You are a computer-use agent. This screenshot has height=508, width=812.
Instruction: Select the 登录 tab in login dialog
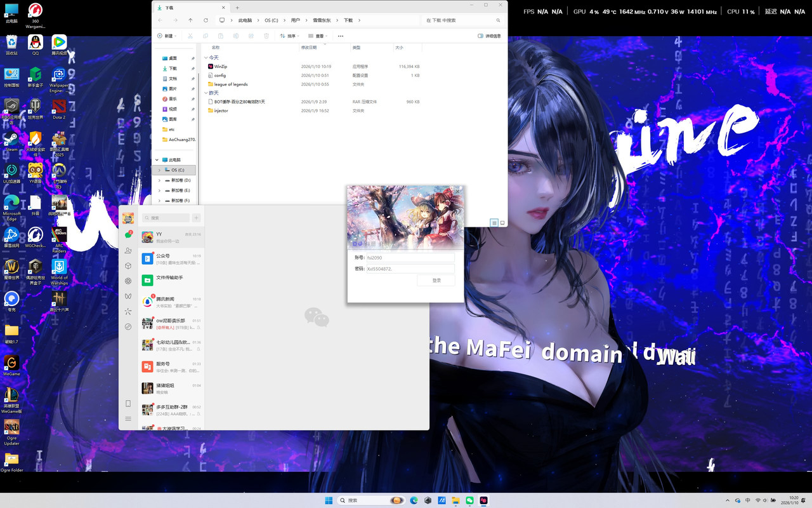(358, 244)
